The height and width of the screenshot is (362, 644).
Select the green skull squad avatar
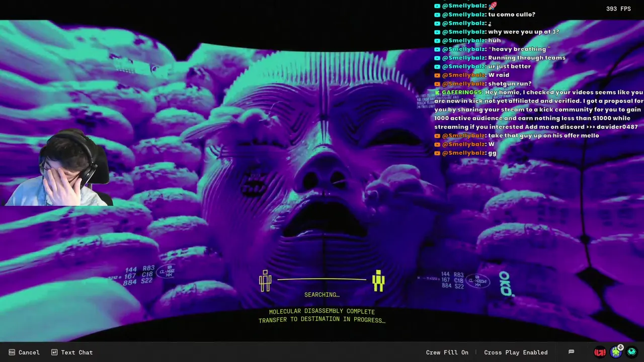[x=616, y=352]
